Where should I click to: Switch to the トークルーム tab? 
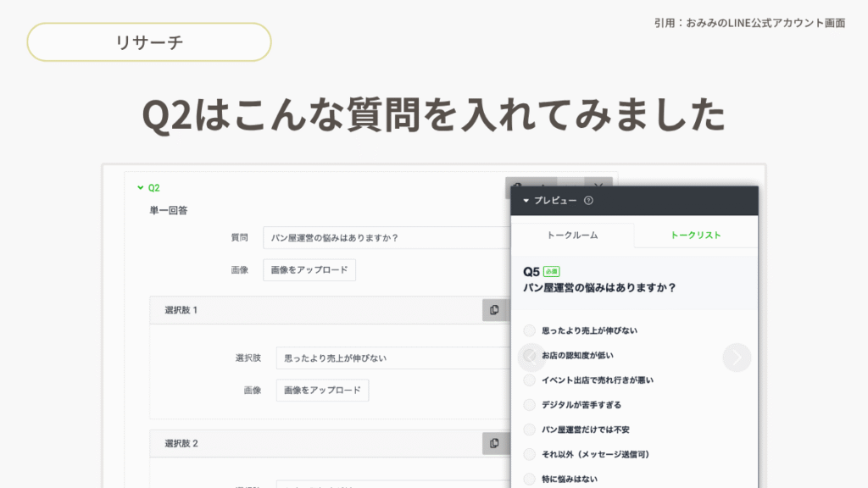572,235
